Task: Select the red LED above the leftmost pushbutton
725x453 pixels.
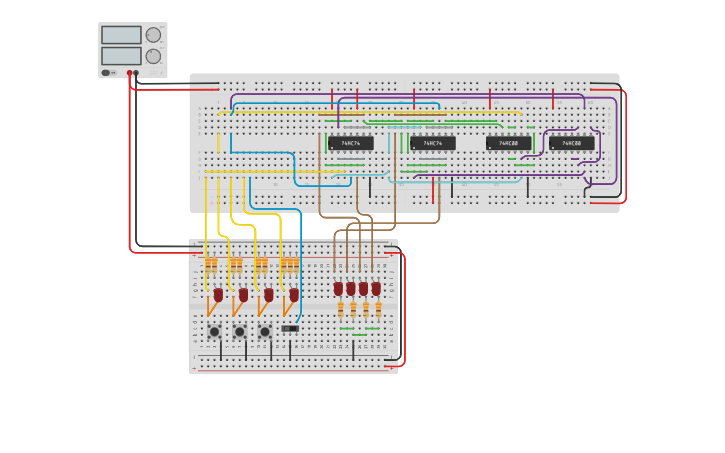Action: [x=218, y=295]
